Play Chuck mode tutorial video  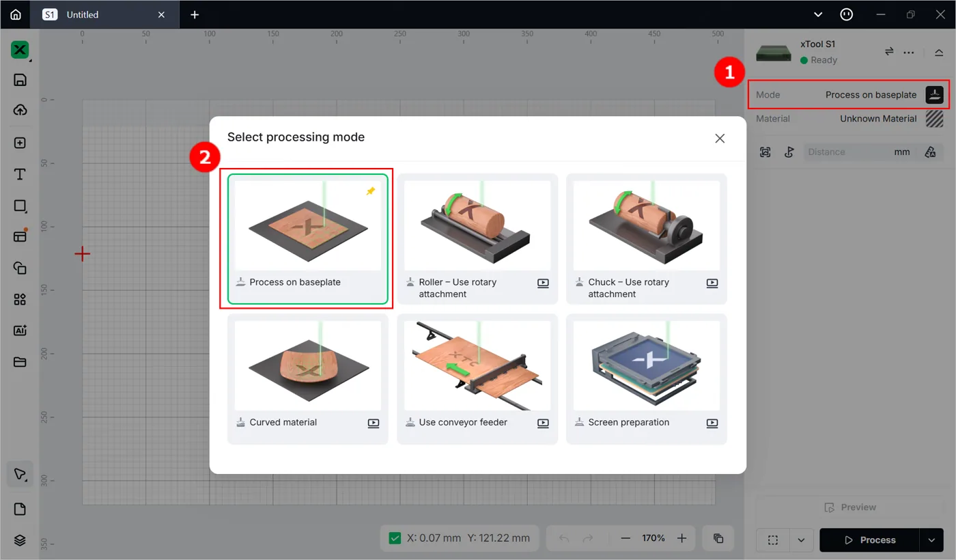712,283
